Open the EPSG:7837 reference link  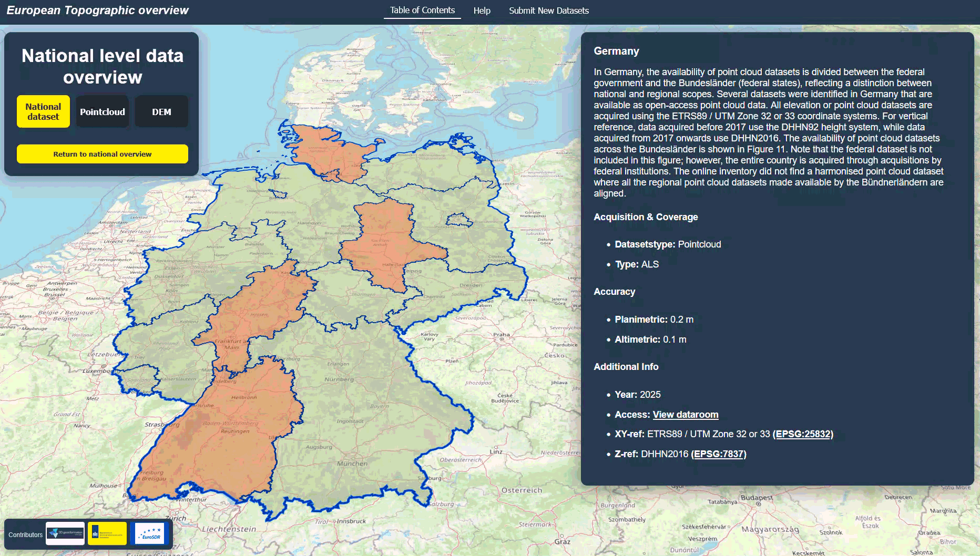(718, 454)
